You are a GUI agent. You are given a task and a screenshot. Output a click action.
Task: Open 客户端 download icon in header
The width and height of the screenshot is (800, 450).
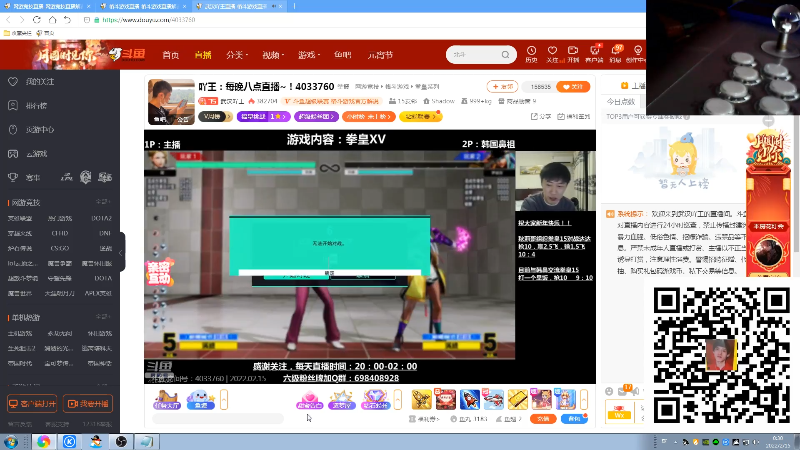(x=594, y=54)
